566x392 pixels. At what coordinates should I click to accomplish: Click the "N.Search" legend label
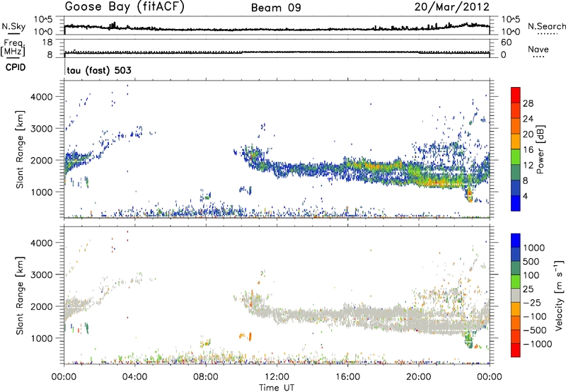tap(546, 26)
